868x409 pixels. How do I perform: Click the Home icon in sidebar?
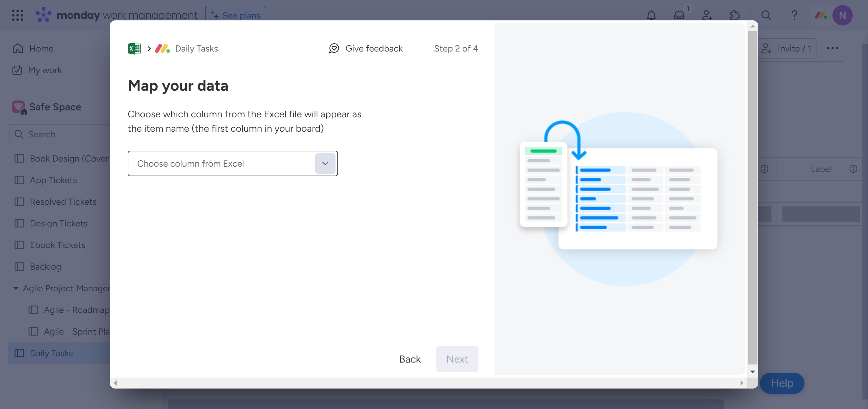[17, 48]
